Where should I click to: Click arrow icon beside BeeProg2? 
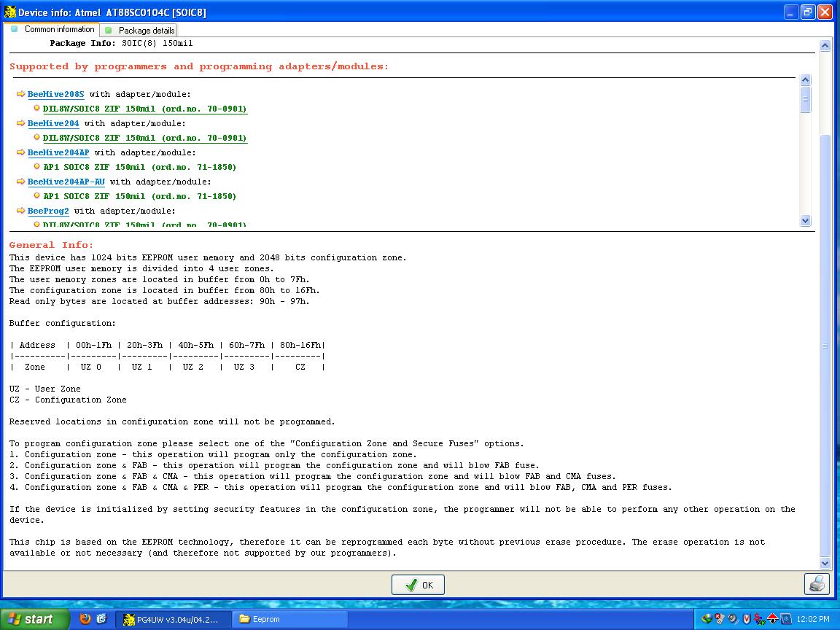pyautogui.click(x=21, y=211)
